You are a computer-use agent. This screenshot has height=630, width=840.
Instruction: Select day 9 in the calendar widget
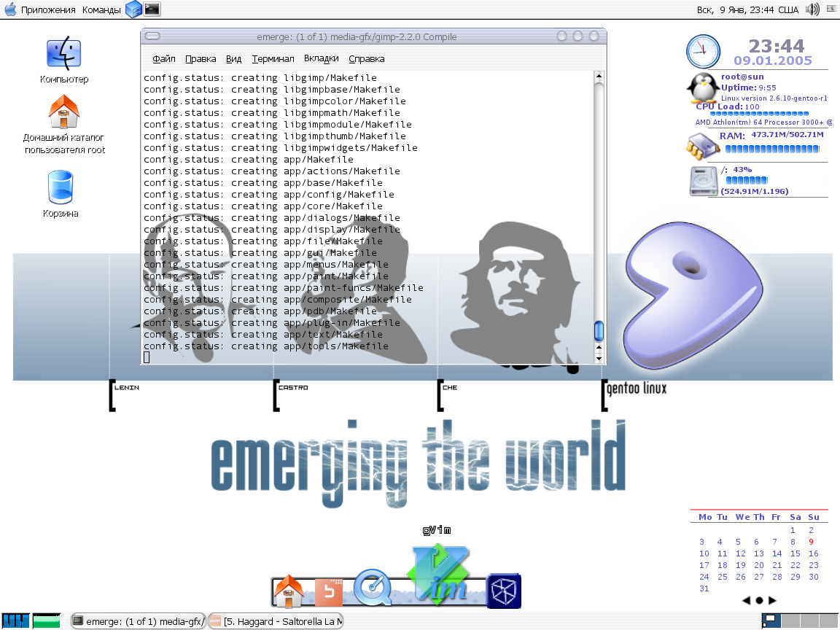811,542
